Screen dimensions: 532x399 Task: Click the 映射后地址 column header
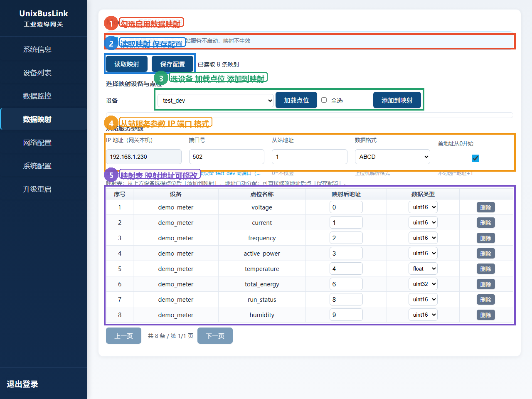(x=346, y=194)
